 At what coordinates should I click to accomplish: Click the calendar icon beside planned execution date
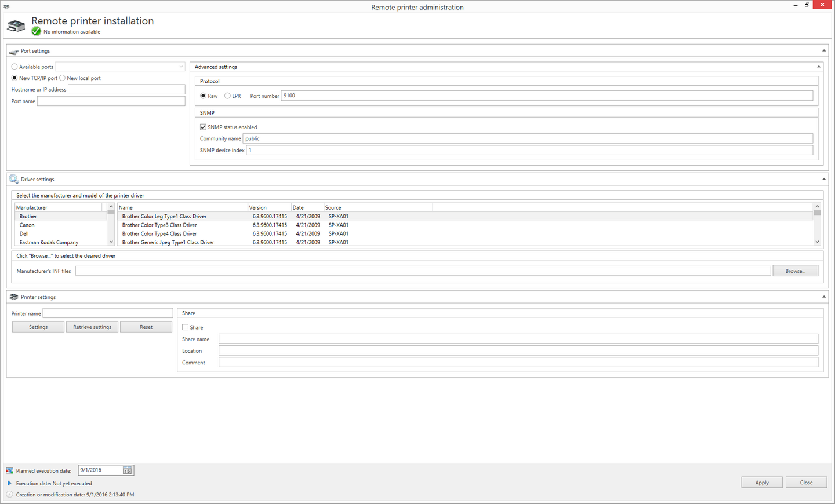pos(127,470)
